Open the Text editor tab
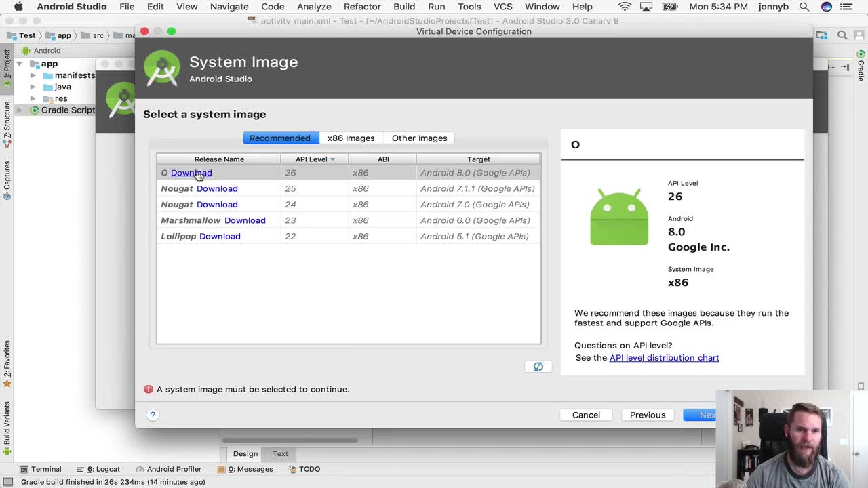Viewport: 868px width, 488px height. [x=280, y=454]
